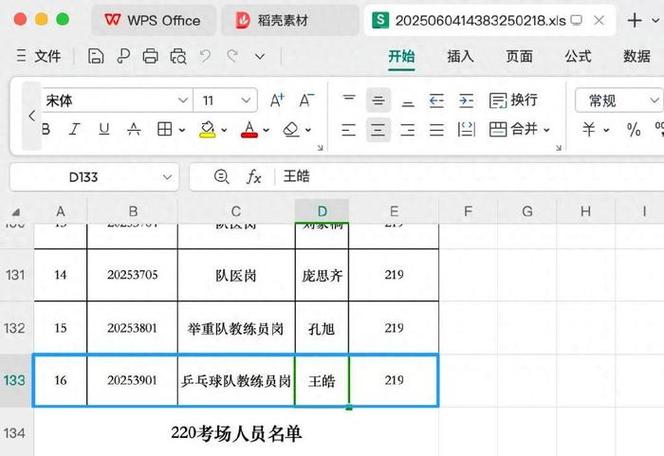
Task: Switch to the 数据 tab
Action: pos(636,56)
